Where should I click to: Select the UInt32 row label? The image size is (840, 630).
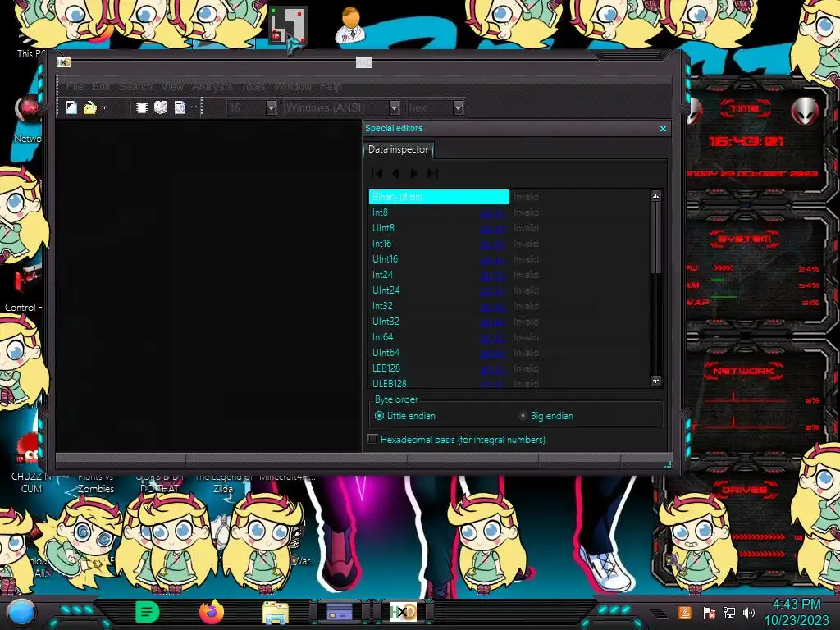(x=386, y=322)
